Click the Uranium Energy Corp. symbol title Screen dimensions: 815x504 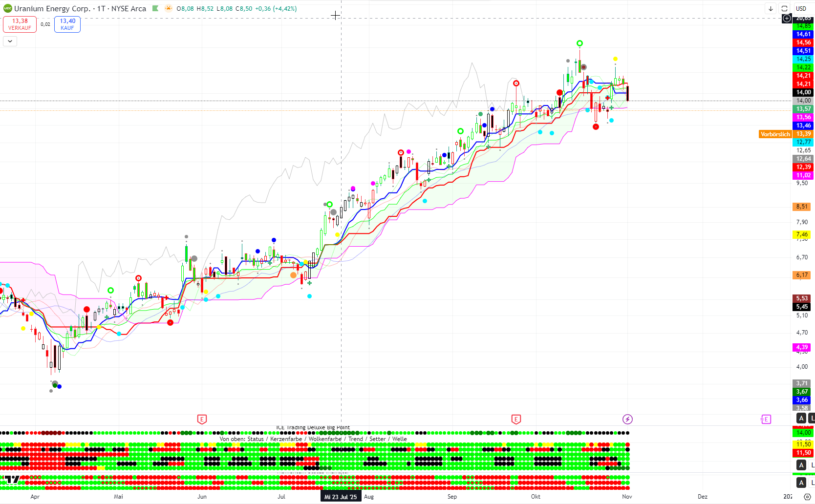(52, 8)
